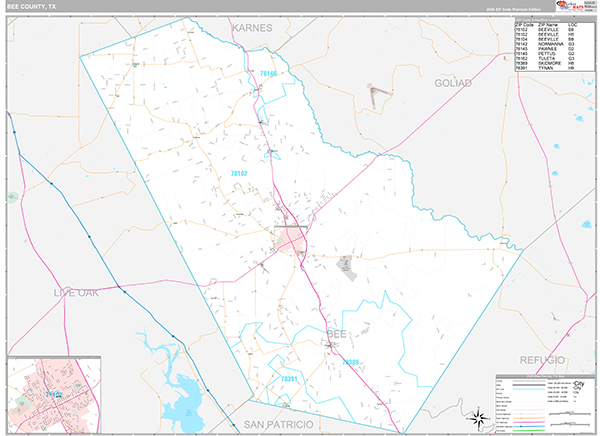Viewport: 600px width, 436px height.
Task: Select the PAWNEE row in the ZIP index
Action: pyautogui.click(x=545, y=49)
